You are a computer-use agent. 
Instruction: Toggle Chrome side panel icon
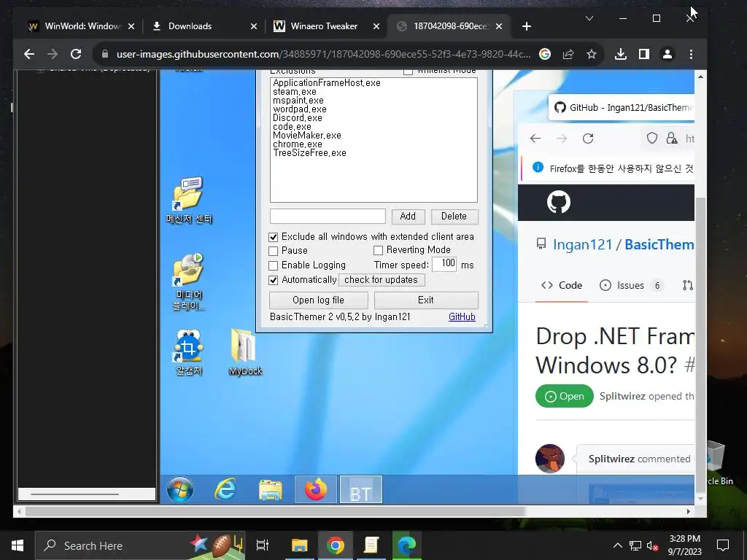[643, 54]
